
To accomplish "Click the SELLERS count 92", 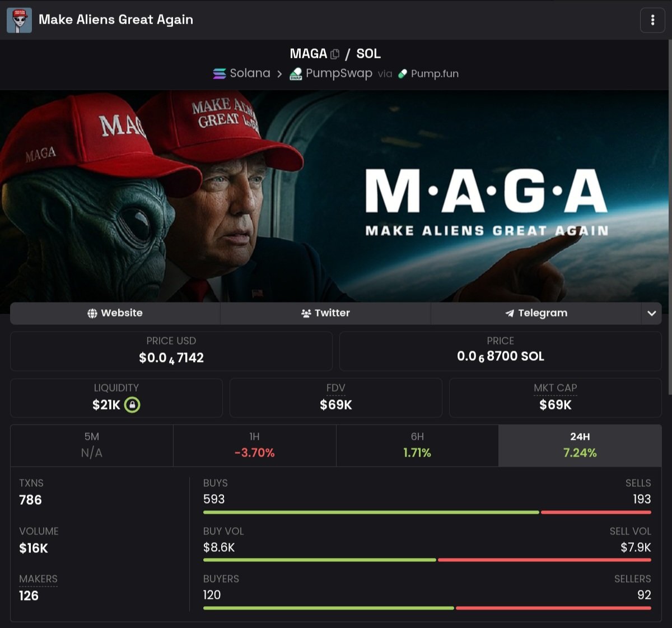I will coord(644,595).
